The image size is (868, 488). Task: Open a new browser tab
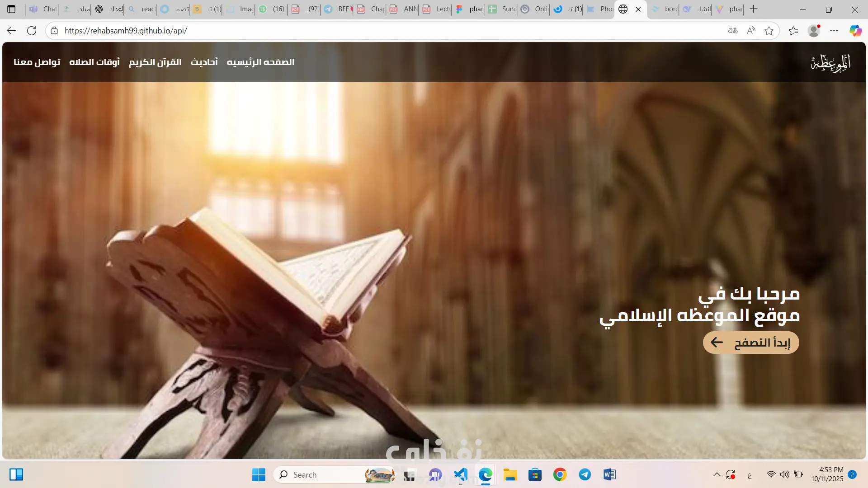pos(754,9)
